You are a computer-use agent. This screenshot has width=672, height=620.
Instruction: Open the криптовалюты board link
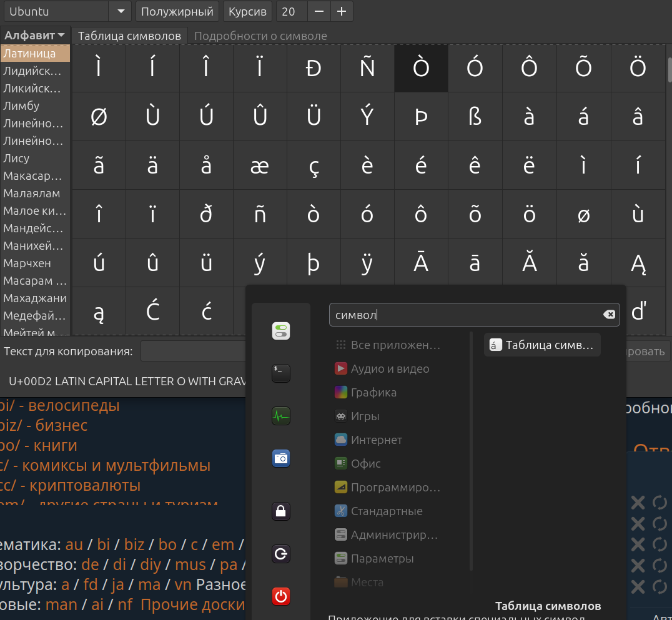click(70, 486)
